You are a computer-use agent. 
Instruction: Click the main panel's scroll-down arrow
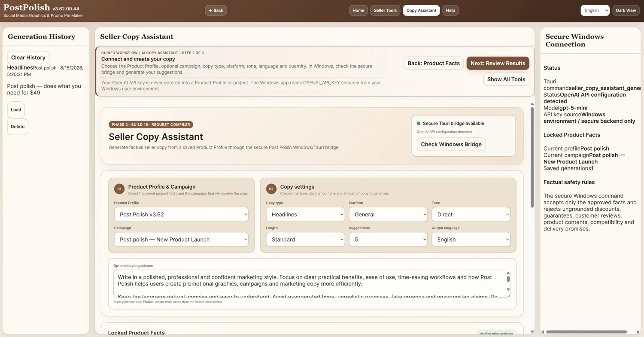tap(532, 331)
